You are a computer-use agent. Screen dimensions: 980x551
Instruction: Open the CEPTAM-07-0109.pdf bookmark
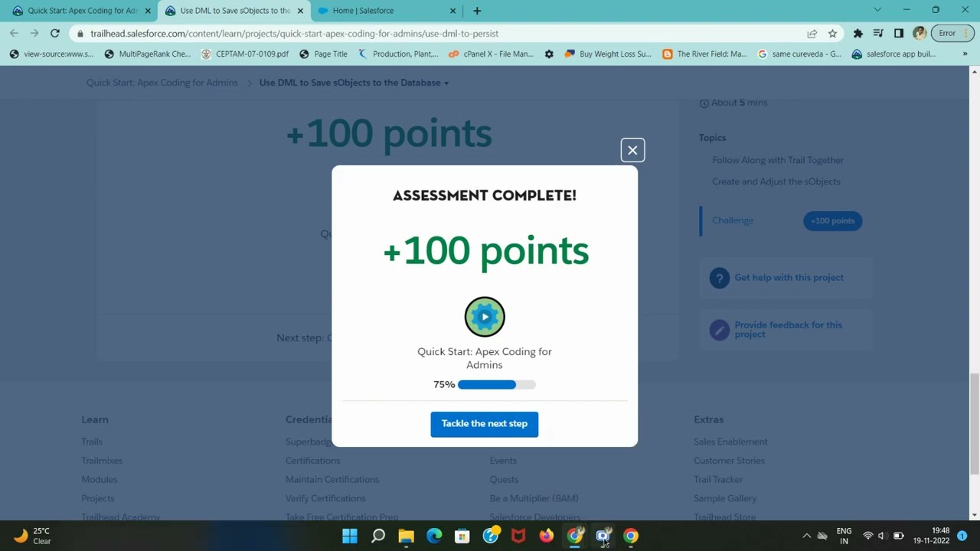245,54
